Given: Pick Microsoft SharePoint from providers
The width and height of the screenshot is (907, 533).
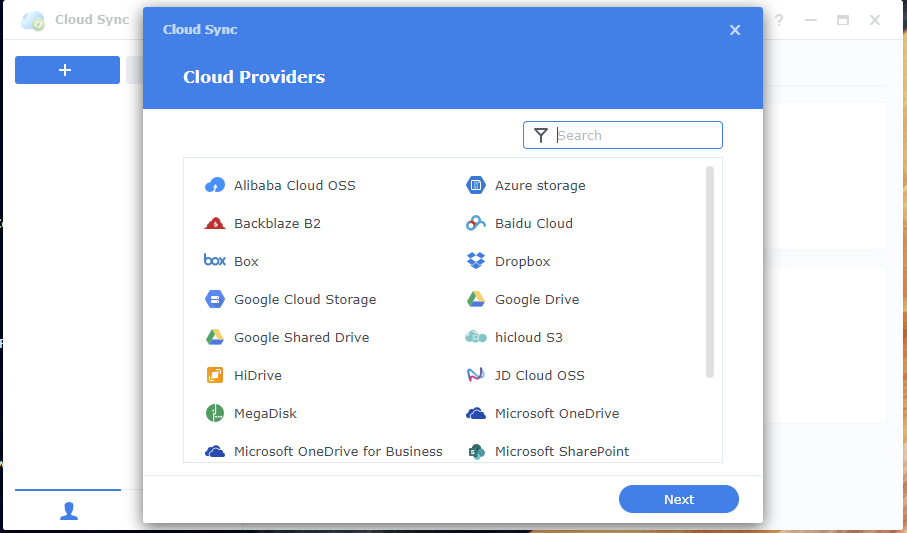Looking at the screenshot, I should coord(561,451).
